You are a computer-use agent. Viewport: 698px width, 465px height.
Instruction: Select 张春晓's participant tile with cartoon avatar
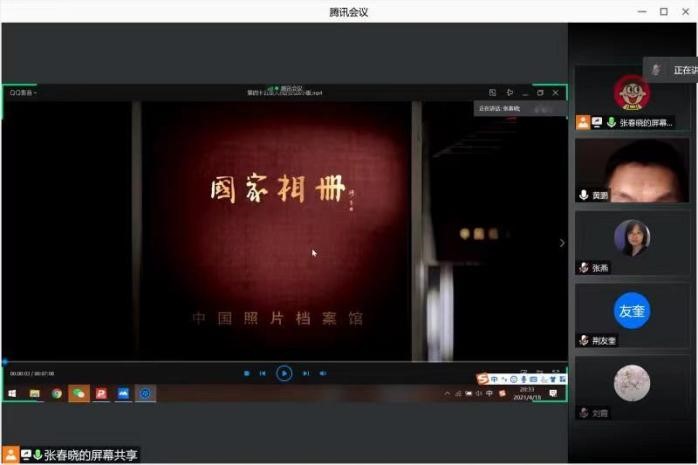[632, 98]
